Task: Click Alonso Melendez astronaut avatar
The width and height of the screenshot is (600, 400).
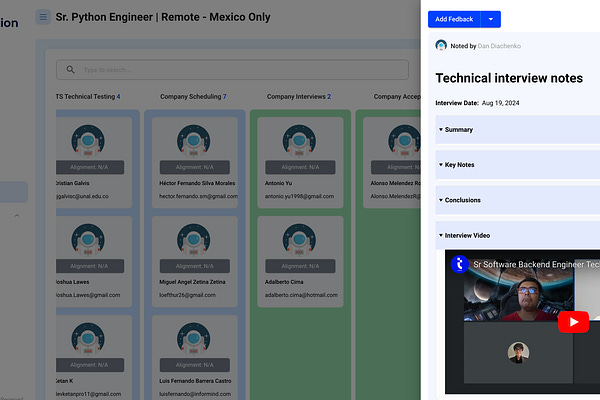Action: 404,140
